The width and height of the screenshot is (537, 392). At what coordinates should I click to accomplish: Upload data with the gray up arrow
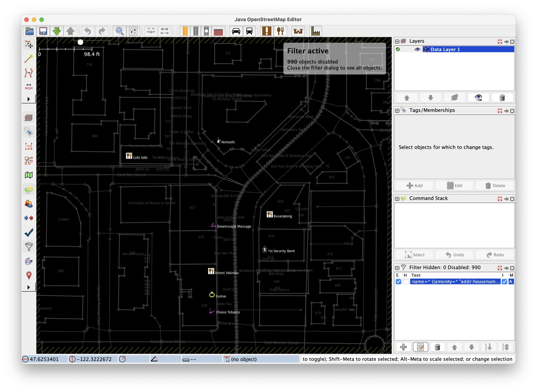(x=70, y=31)
